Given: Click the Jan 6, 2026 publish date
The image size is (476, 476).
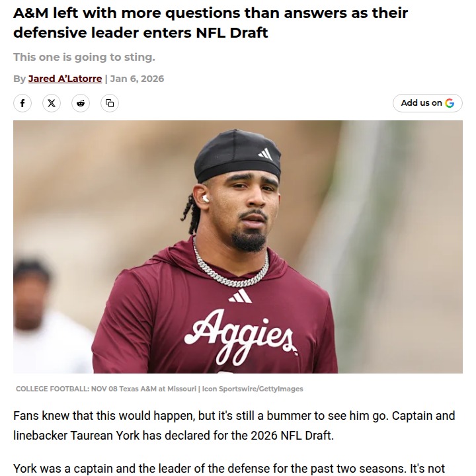Looking at the screenshot, I should 137,79.
